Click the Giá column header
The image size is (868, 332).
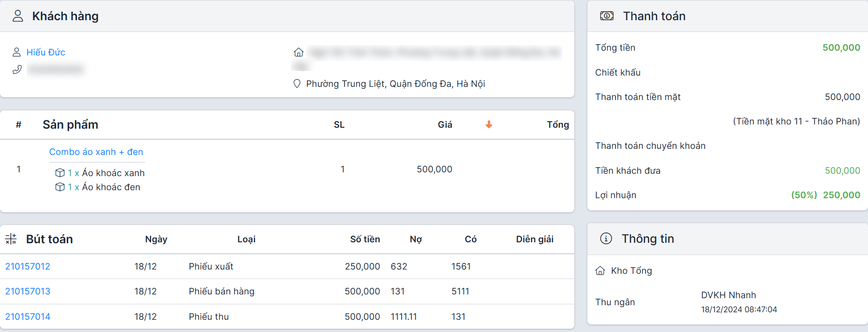tap(445, 124)
